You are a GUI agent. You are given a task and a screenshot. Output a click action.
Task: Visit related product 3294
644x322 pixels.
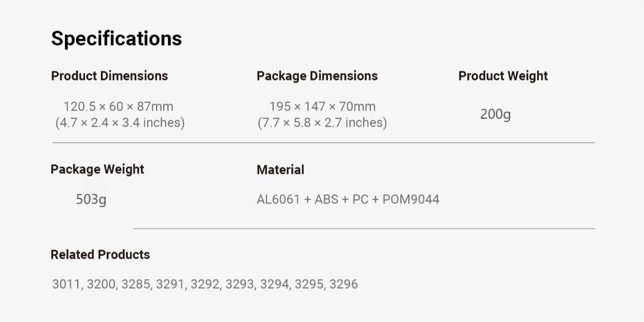point(275,284)
